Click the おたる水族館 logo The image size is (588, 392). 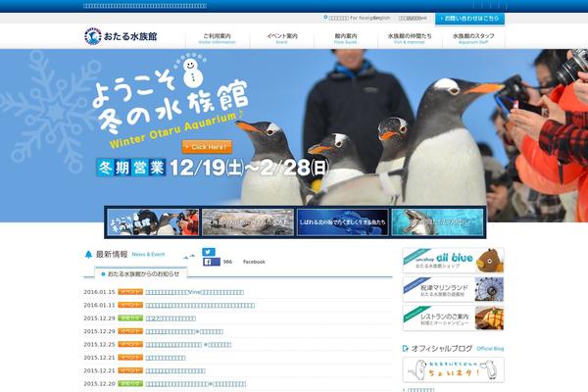pos(121,36)
